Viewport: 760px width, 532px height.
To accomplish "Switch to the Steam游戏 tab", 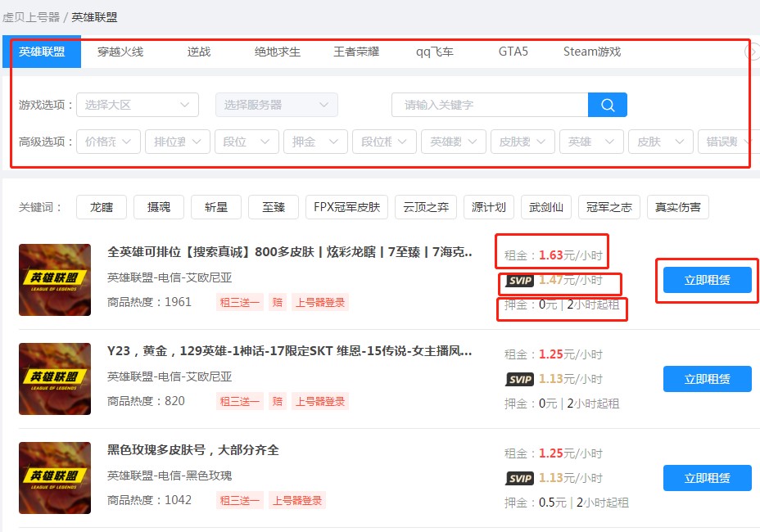I will pos(592,52).
